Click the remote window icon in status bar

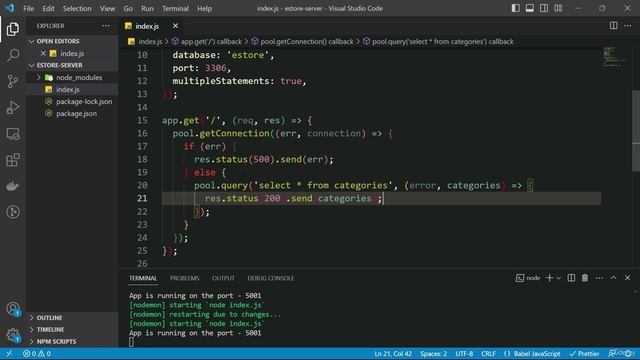(9, 353)
